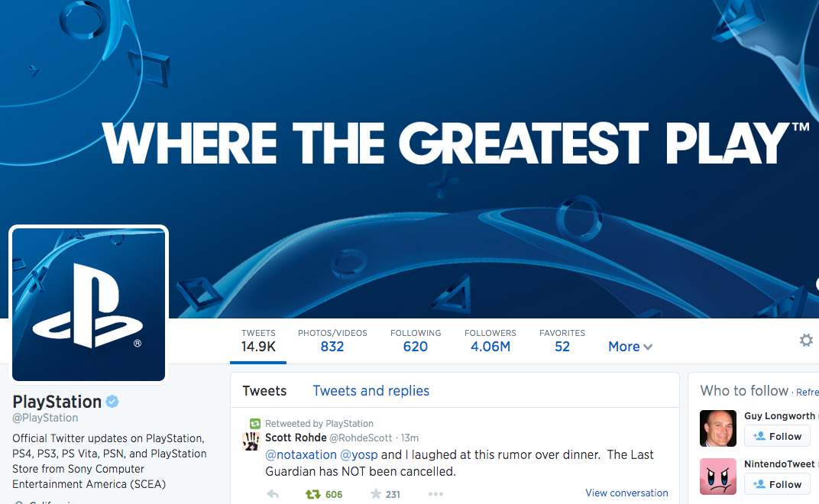View the Following list of 620
This screenshot has width=819, height=504.
(416, 341)
